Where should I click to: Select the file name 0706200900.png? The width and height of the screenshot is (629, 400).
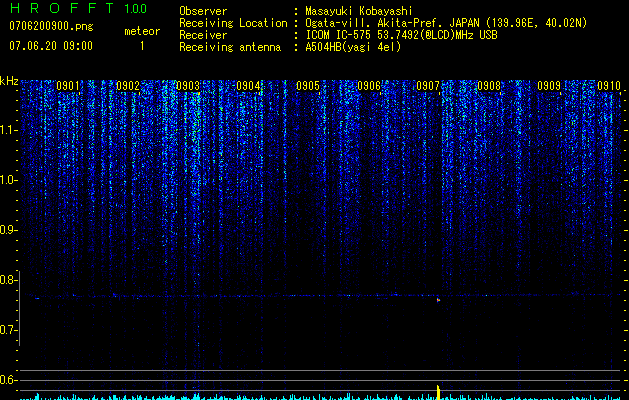click(51, 26)
